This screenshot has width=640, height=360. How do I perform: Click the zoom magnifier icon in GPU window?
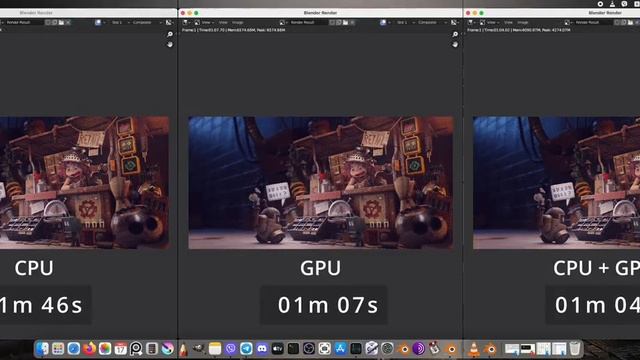pos(455,34)
